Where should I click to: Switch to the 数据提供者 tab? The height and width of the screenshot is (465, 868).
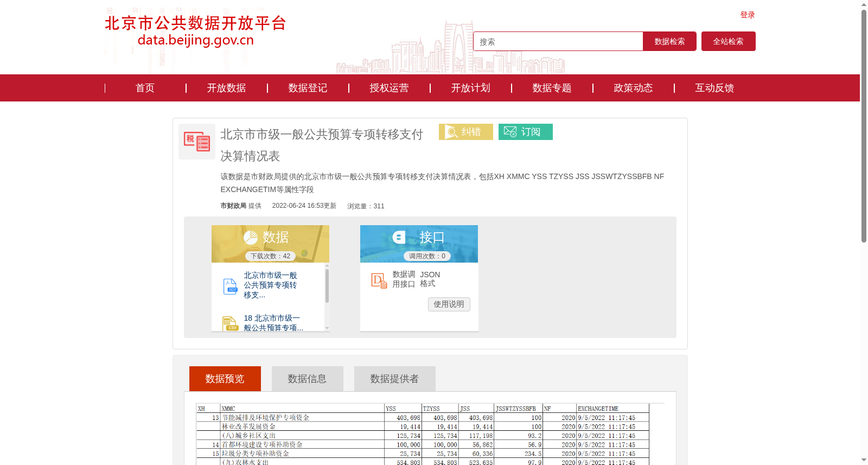click(395, 379)
